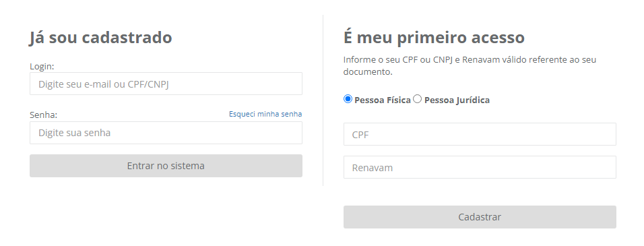The image size is (644, 246).
Task: Open the Esqueci minha senha link
Action: click(x=265, y=114)
